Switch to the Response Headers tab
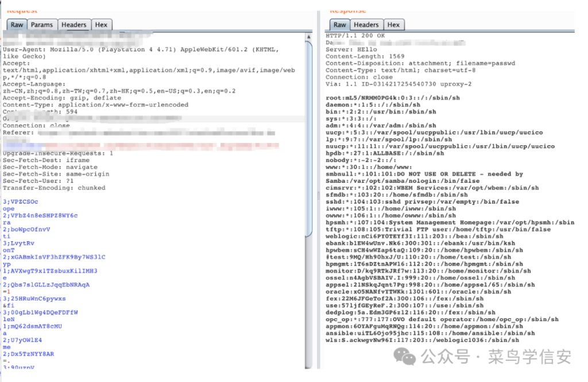Image resolution: width=588 pixels, height=382 pixels. click(366, 25)
